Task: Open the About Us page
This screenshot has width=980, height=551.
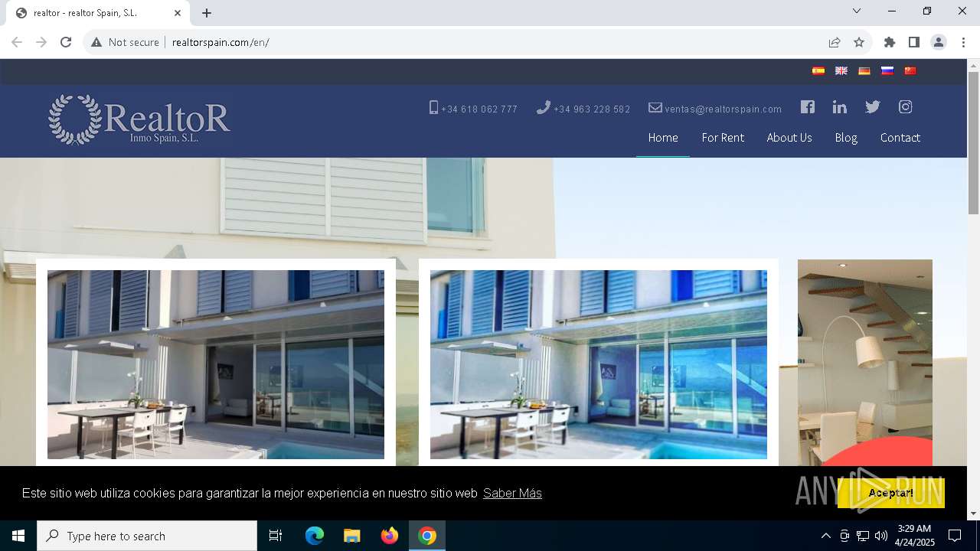Action: [x=789, y=138]
